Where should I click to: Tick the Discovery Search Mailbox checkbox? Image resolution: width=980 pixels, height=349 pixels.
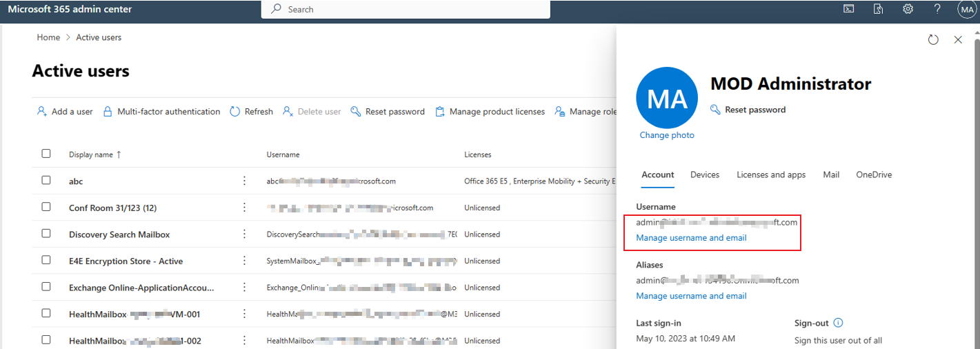46,234
